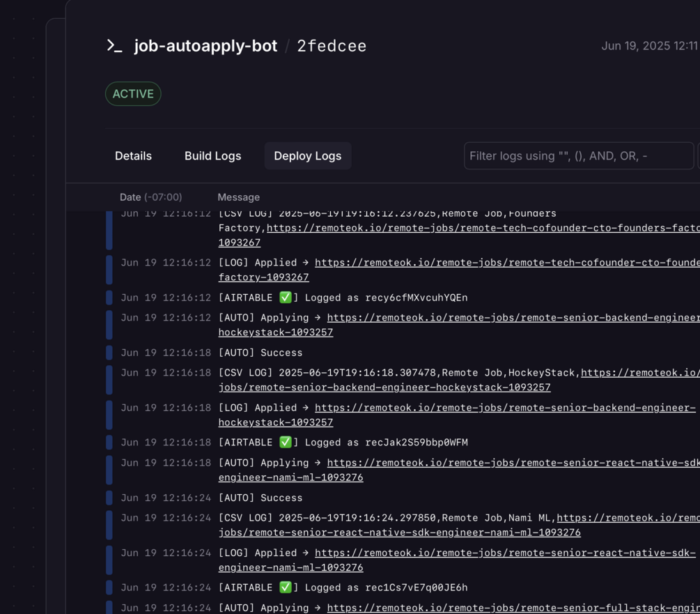This screenshot has height=614, width=700.
Task: Click the Jun 19, 2025 12:11 timestamp
Action: (x=649, y=45)
